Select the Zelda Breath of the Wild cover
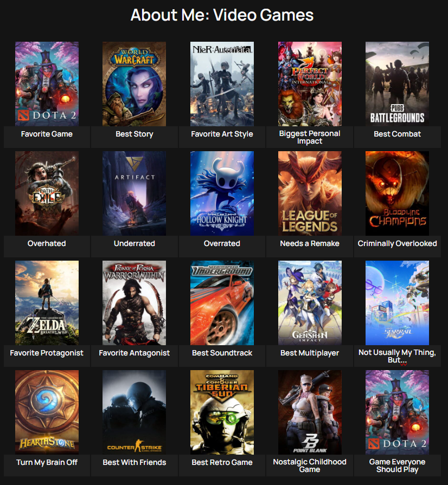 click(47, 303)
